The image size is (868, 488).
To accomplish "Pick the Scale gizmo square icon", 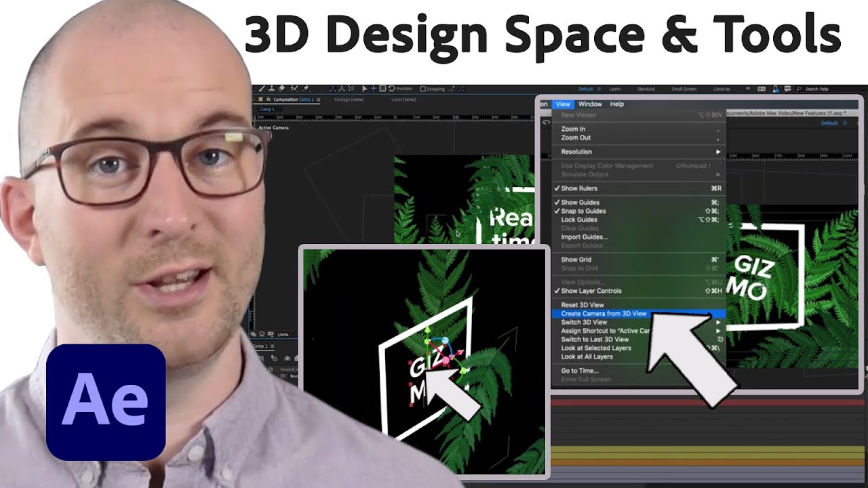I will point(382,89).
